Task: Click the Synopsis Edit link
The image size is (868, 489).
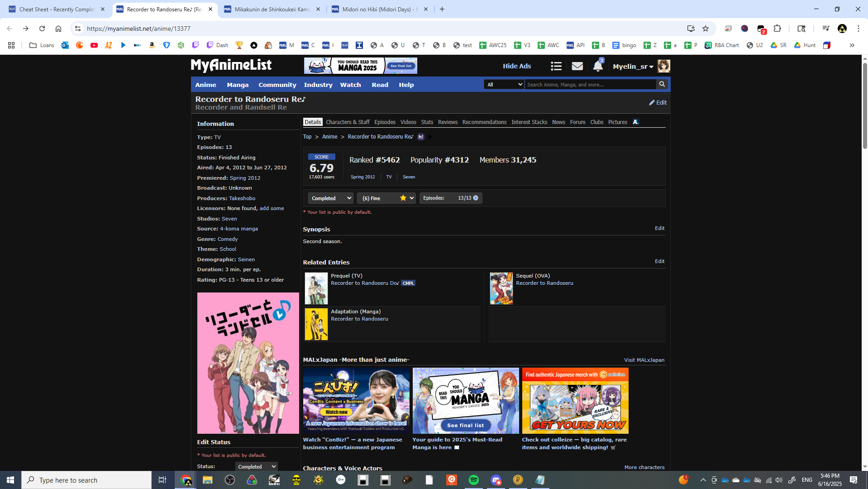Action: 660,228
